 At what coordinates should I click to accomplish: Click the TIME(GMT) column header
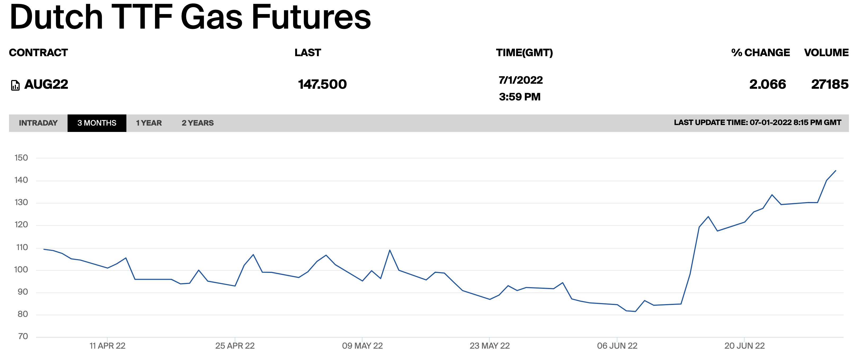pos(524,52)
